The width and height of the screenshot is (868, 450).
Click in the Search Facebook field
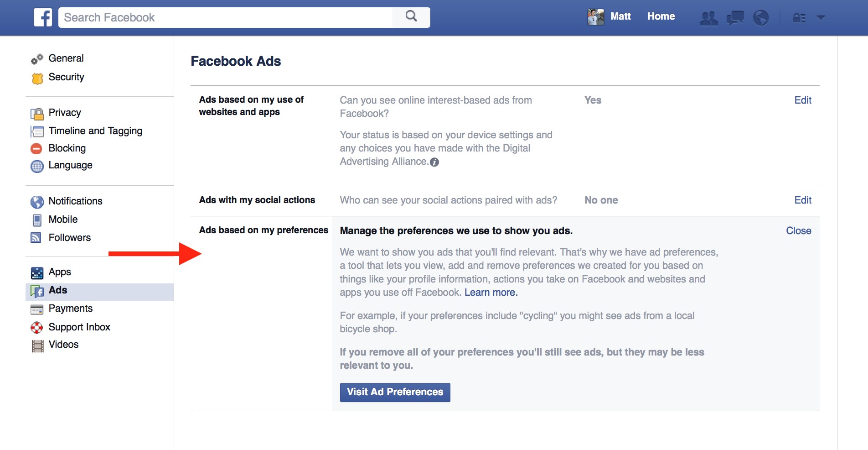pyautogui.click(x=226, y=17)
